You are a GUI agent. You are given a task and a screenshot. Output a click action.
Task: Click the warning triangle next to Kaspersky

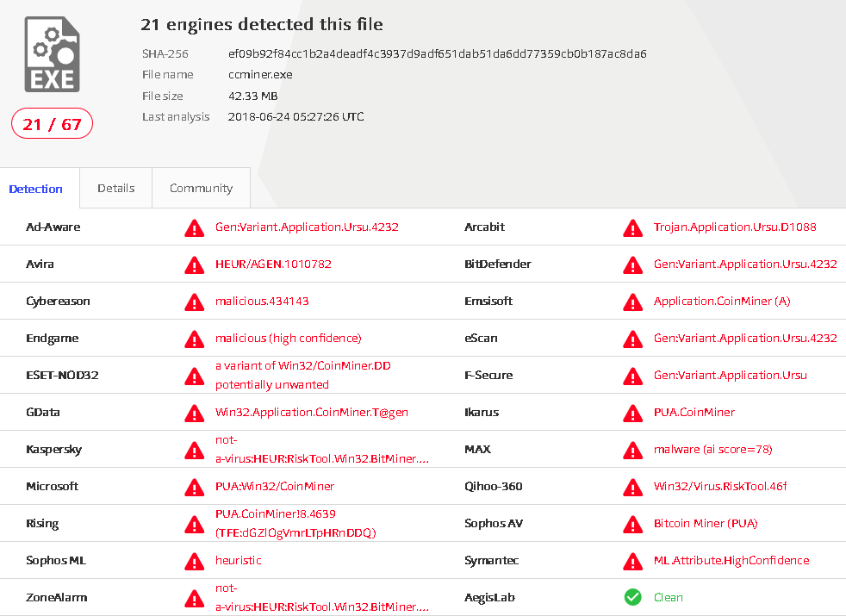point(194,449)
